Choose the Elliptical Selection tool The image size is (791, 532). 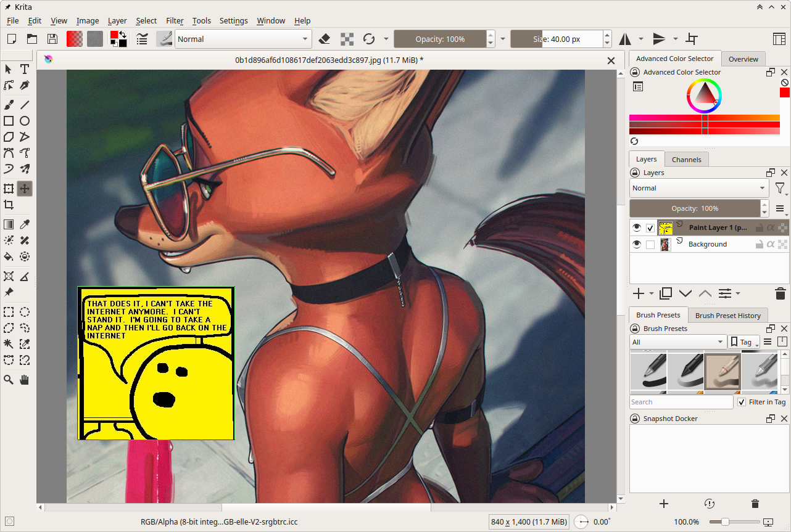[x=25, y=312]
